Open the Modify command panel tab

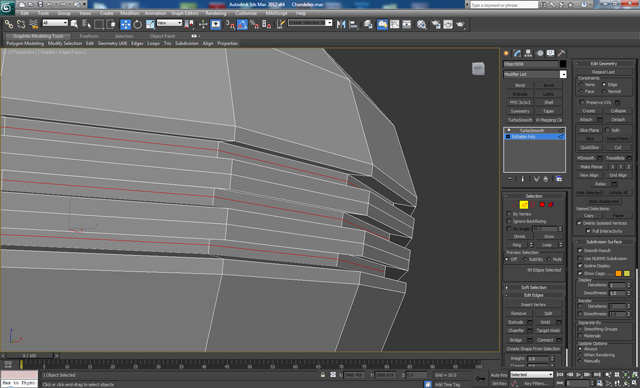518,53
